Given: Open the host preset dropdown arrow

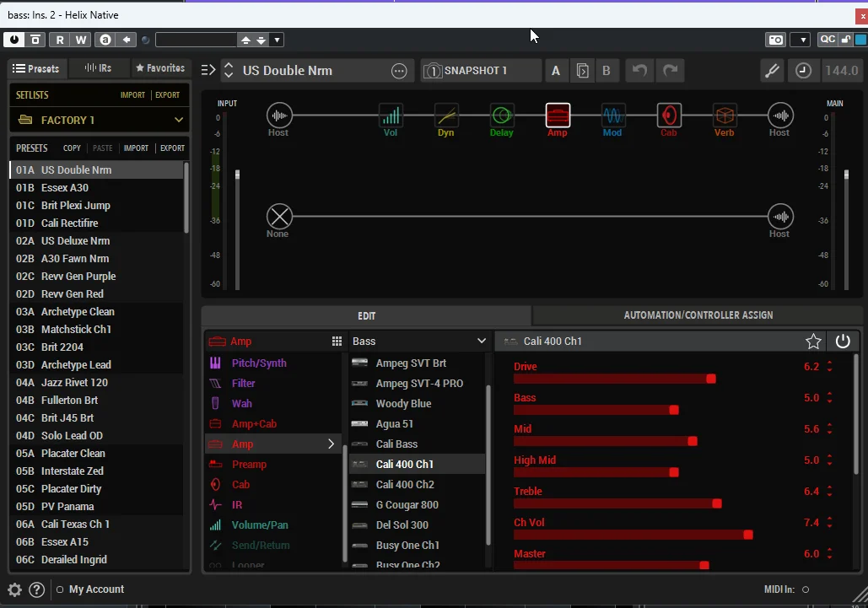Looking at the screenshot, I should pyautogui.click(x=277, y=40).
